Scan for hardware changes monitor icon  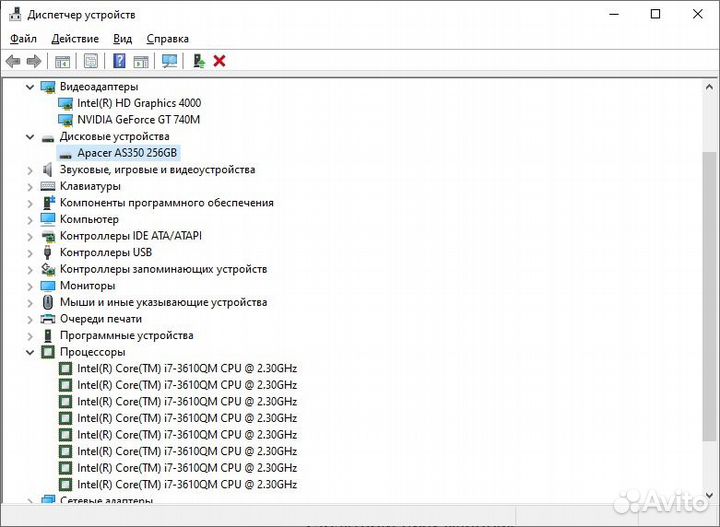click(169, 61)
